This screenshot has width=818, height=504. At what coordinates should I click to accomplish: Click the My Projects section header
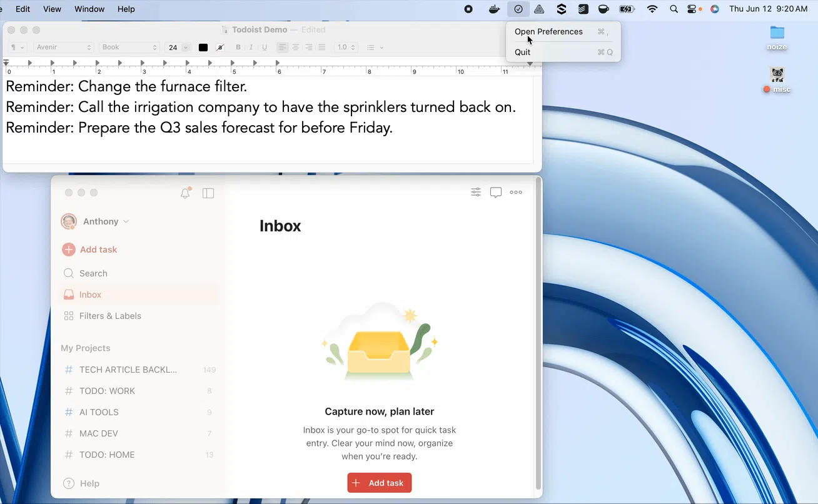coord(86,348)
